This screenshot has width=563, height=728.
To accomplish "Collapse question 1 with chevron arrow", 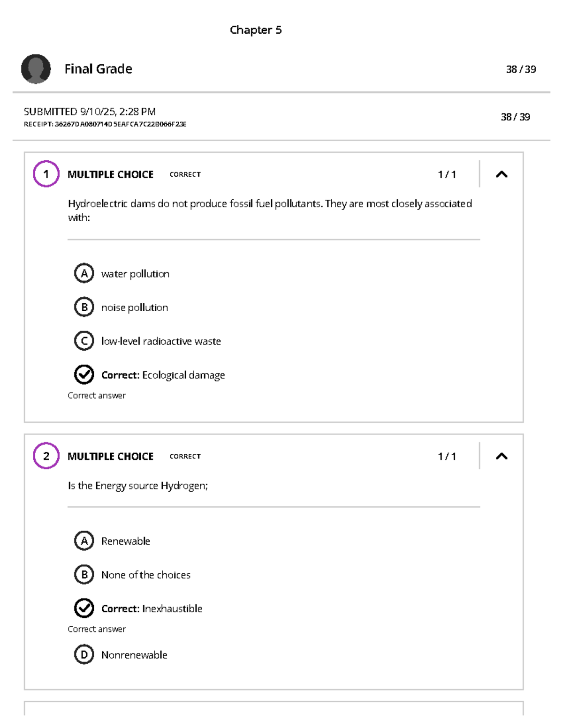I will coord(502,174).
